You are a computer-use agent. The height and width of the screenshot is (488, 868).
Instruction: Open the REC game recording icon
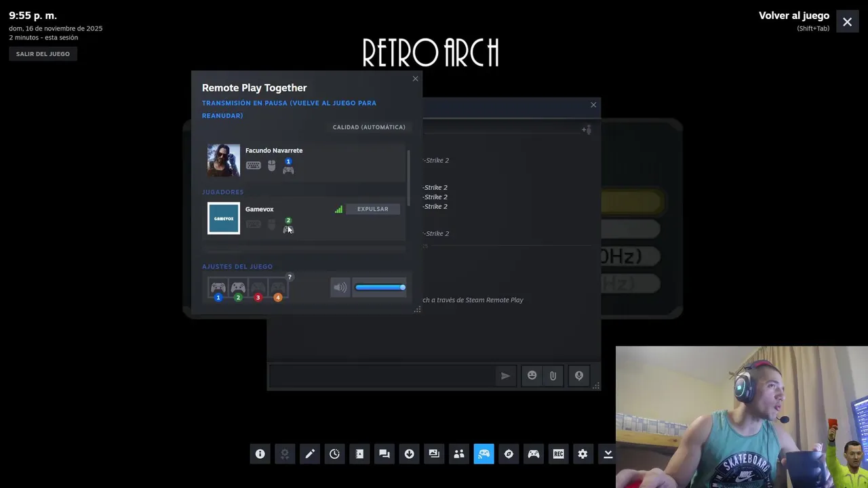coord(558,454)
